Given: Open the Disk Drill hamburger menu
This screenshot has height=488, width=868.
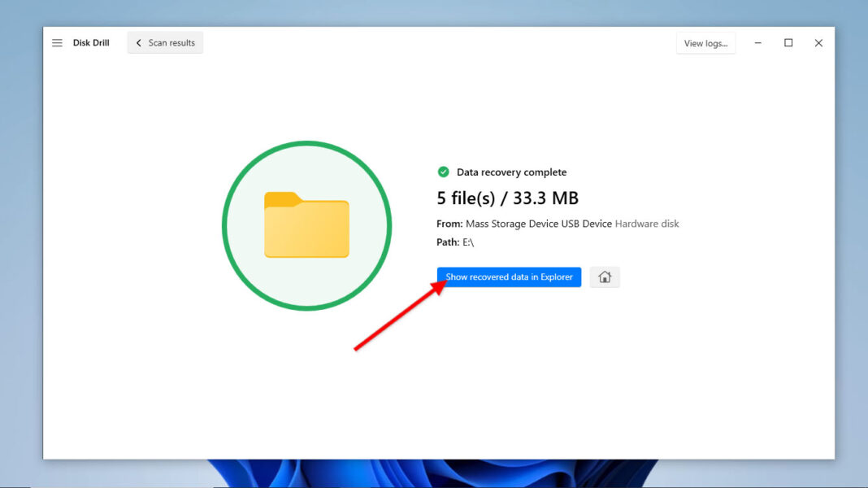Looking at the screenshot, I should point(57,42).
